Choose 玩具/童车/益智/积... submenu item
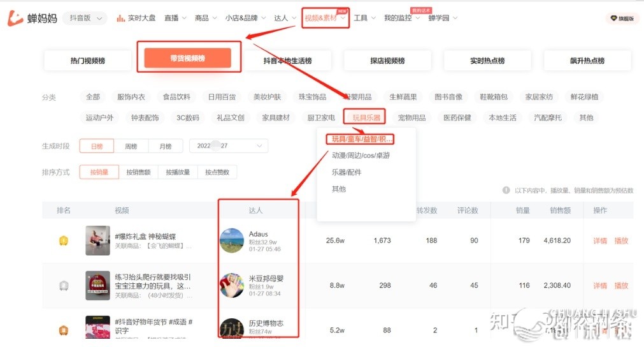Viewport: 644px width, 347px height. pos(361,139)
